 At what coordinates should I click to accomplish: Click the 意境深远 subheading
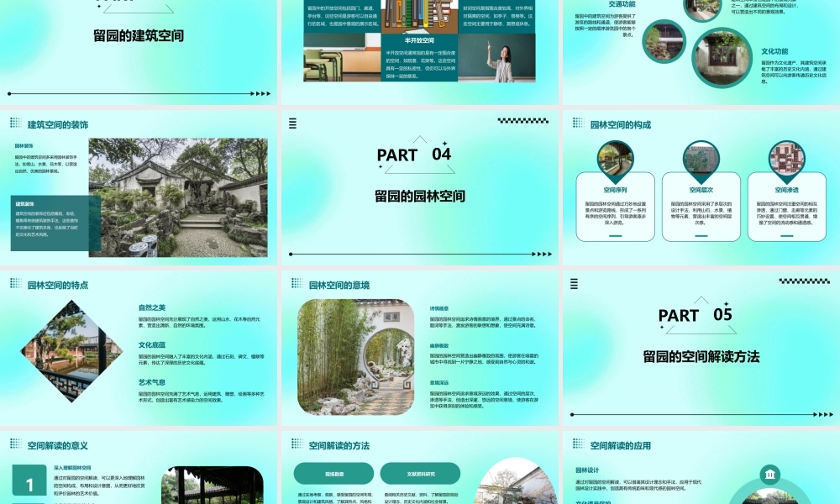pyautogui.click(x=439, y=382)
